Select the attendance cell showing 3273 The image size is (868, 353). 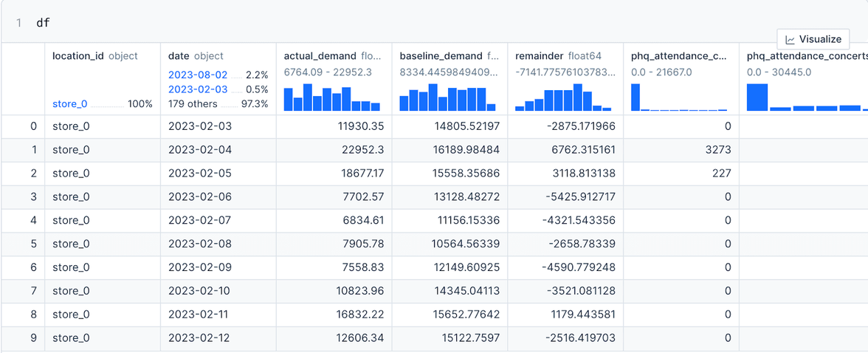(717, 150)
